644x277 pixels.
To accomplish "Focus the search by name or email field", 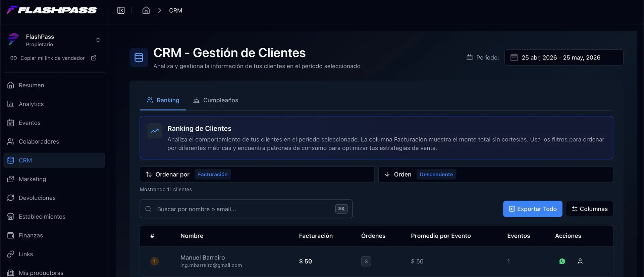I will pyautogui.click(x=246, y=209).
